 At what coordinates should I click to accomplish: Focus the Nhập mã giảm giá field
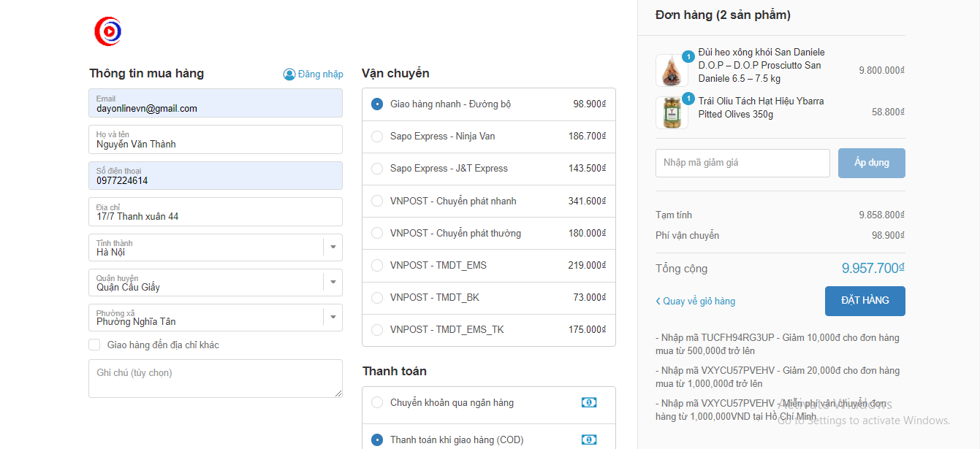click(x=742, y=163)
